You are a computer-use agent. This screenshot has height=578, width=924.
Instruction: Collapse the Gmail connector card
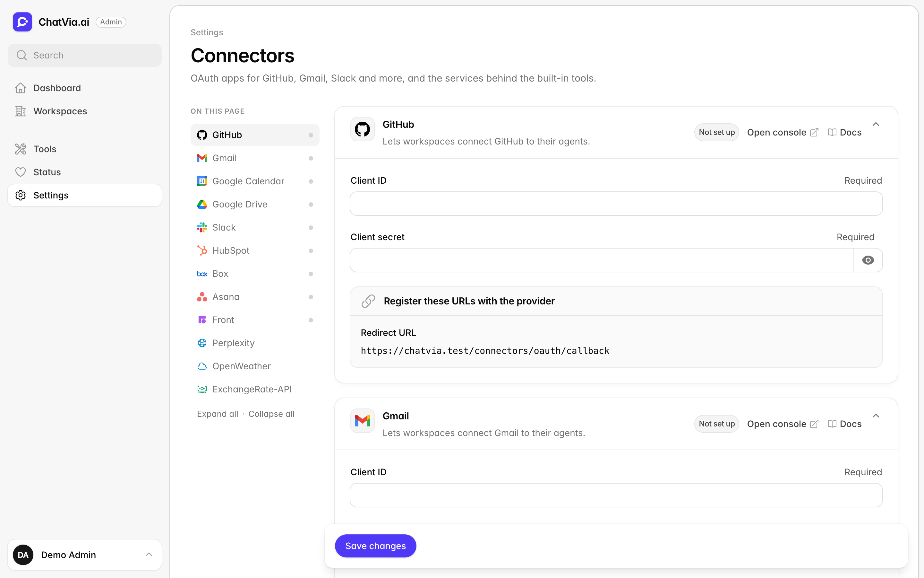tap(876, 416)
